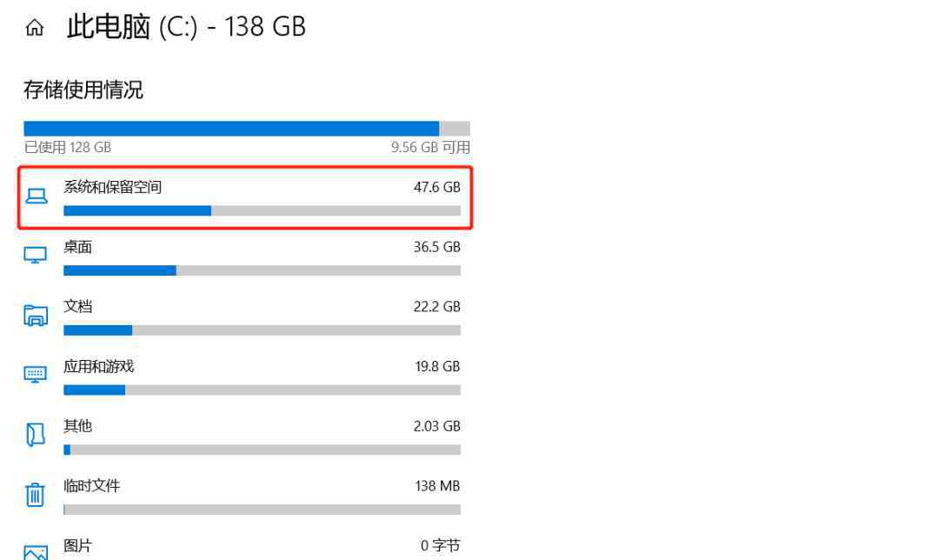
Task: Open the 其他 storage entry
Action: click(245, 437)
